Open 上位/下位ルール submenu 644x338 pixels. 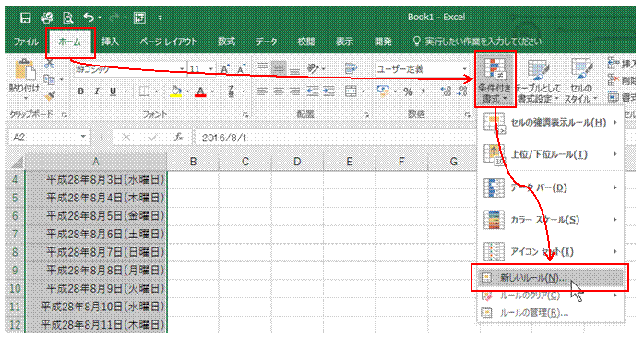pyautogui.click(x=551, y=154)
